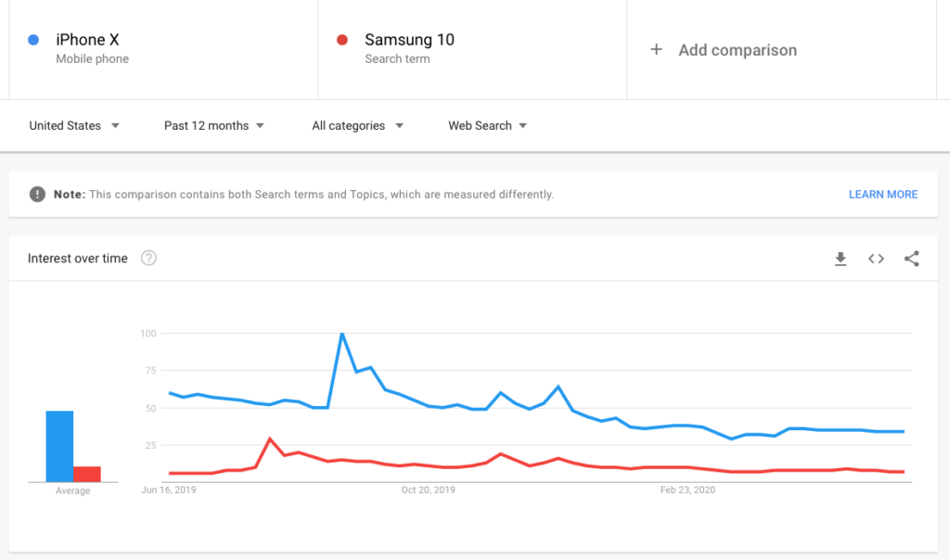Open the All categories dropdown
The image size is (950, 560).
pyautogui.click(x=357, y=125)
